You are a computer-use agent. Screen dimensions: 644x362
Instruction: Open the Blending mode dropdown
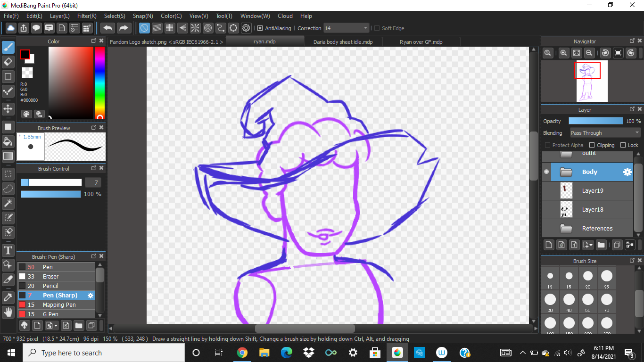click(605, 133)
